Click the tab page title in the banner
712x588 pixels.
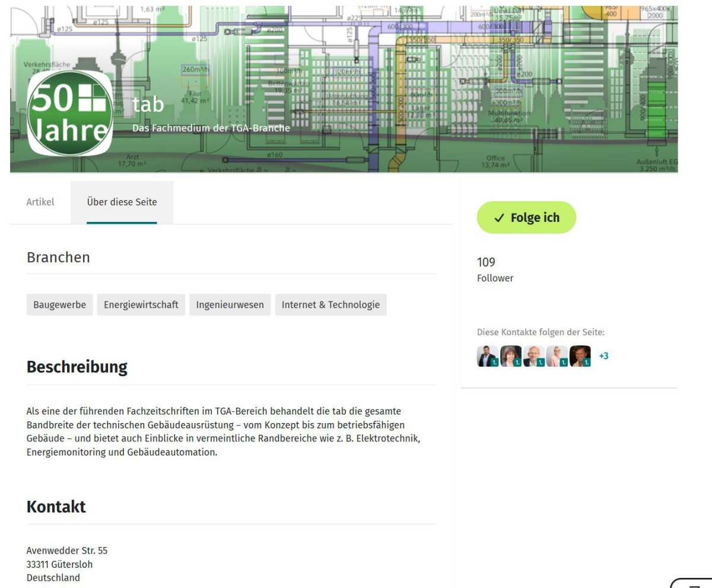(148, 105)
